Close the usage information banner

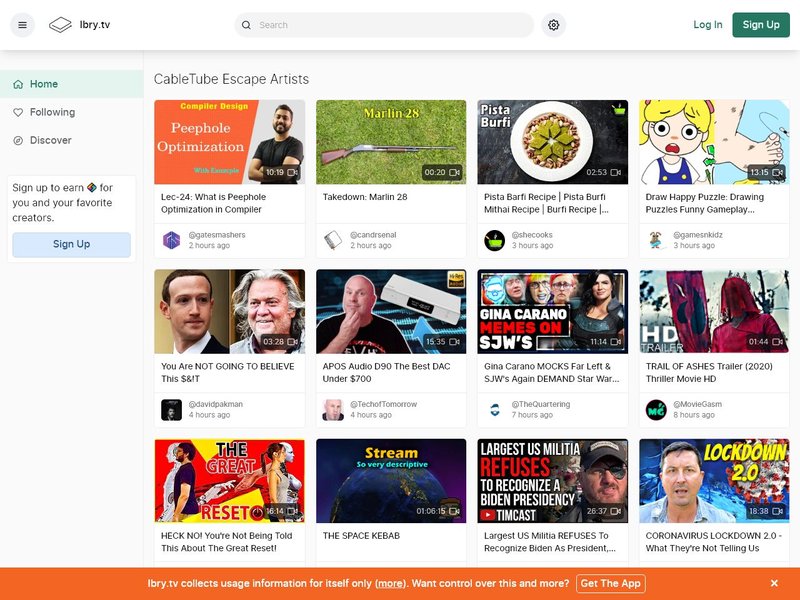click(774, 583)
